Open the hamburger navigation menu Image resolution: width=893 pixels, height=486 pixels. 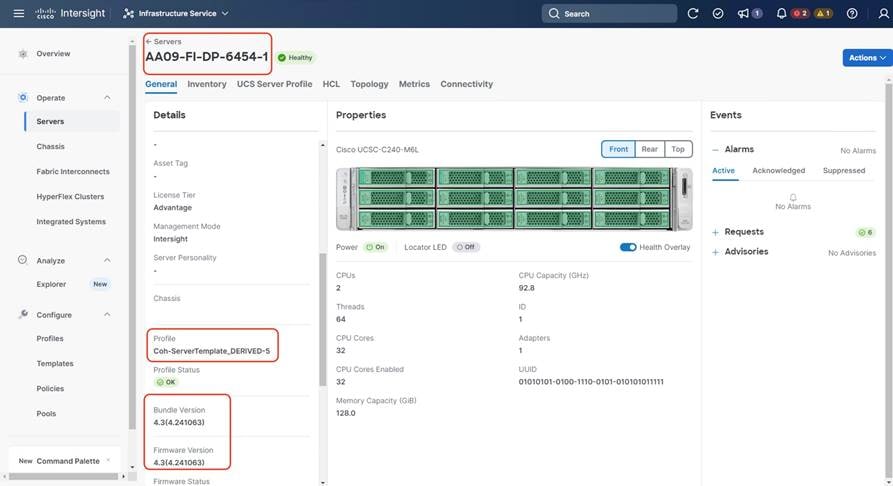19,13
